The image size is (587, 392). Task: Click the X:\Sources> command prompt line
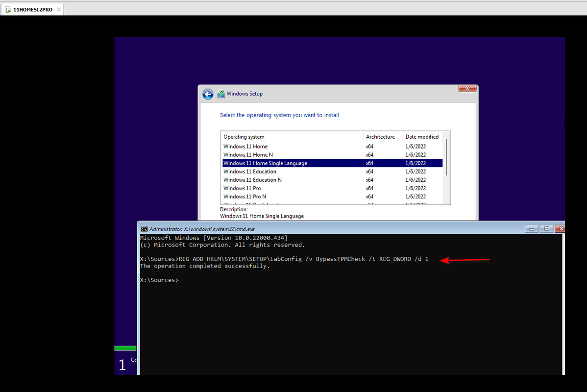(159, 280)
